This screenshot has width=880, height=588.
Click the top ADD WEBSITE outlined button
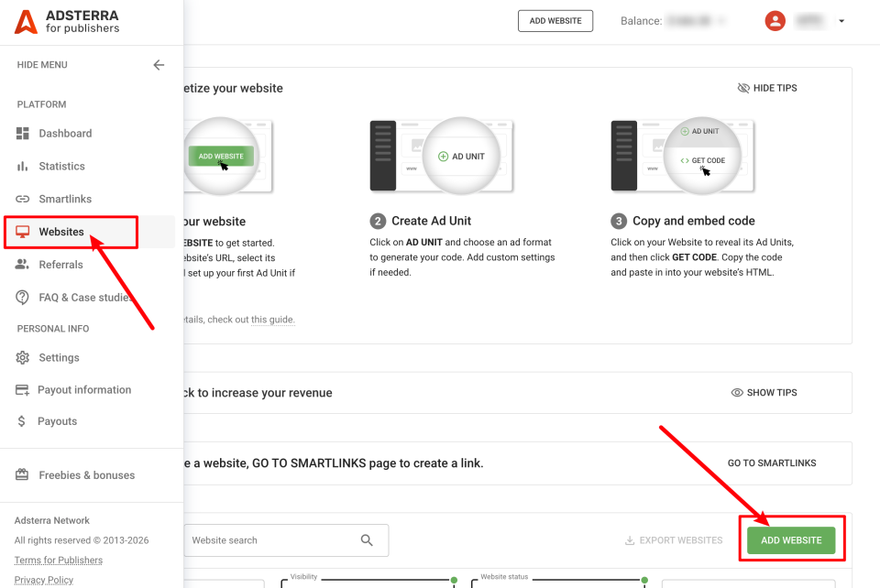[x=555, y=21]
